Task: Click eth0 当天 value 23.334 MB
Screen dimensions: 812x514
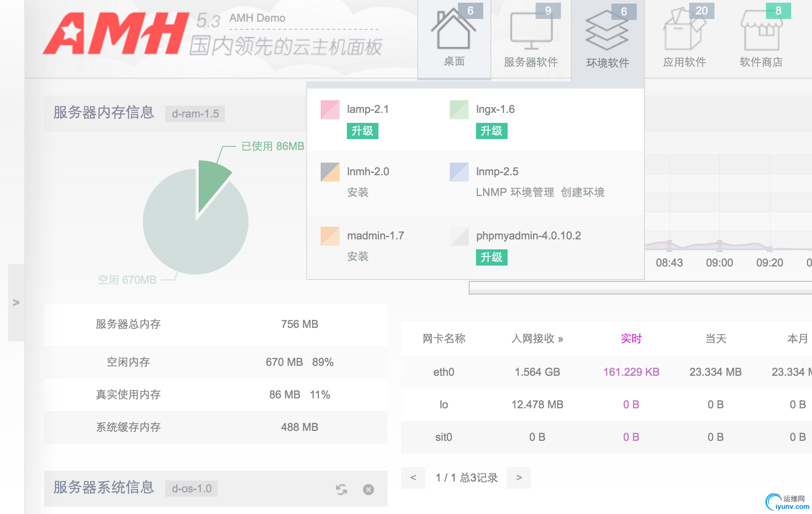Action: coord(715,372)
